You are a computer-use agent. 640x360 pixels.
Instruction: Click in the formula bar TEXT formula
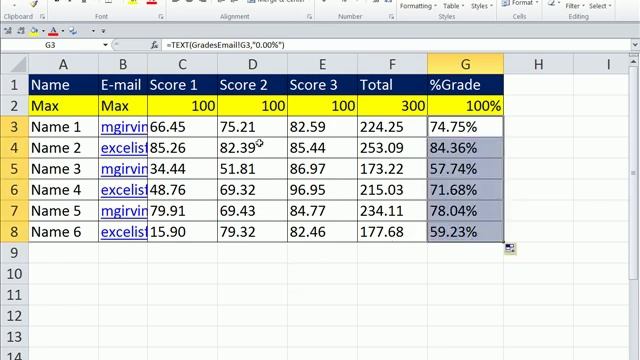226,45
